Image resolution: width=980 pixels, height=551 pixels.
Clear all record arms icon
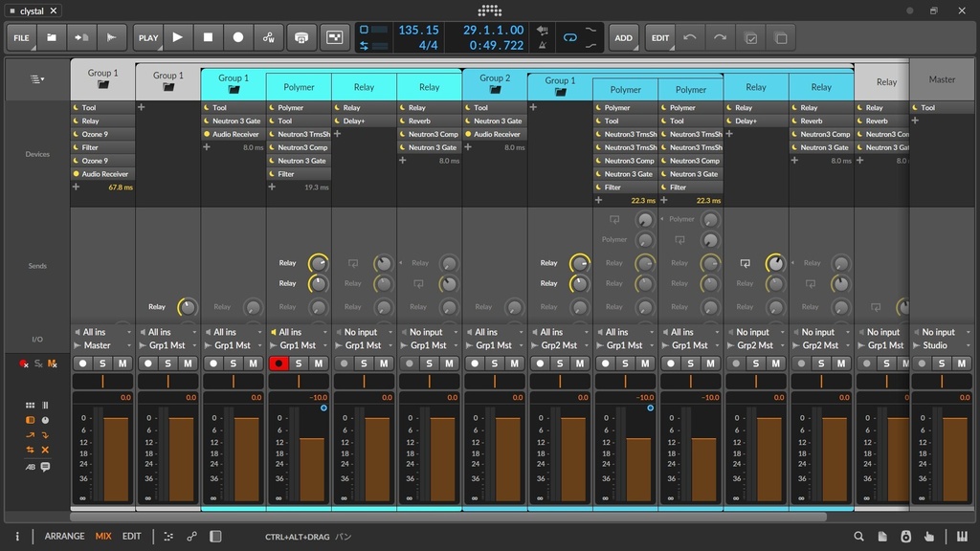point(24,364)
